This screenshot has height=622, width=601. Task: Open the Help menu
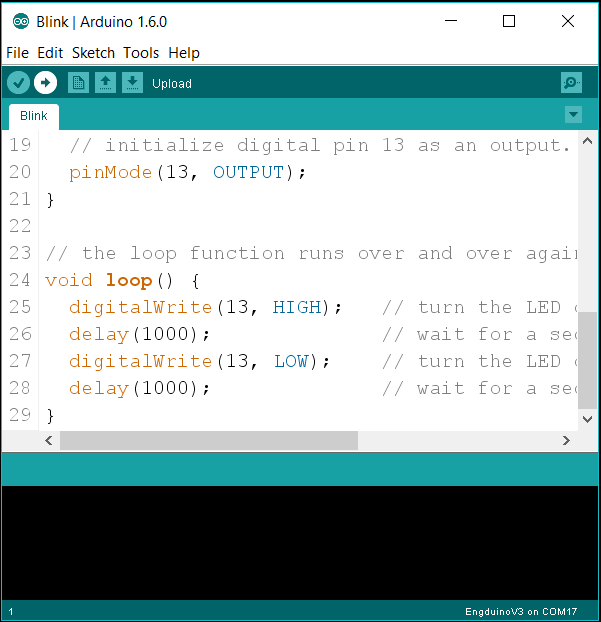pos(184,53)
